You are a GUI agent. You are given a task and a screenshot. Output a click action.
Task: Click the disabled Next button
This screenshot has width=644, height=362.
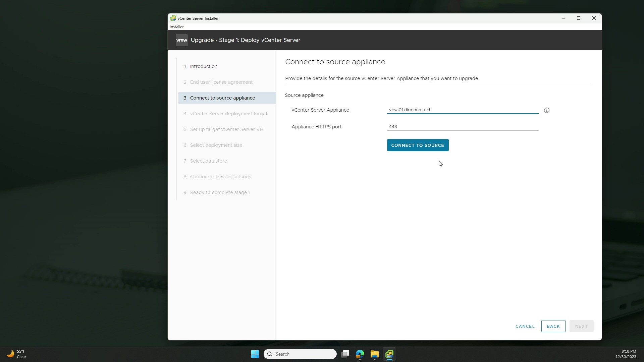pyautogui.click(x=581, y=326)
